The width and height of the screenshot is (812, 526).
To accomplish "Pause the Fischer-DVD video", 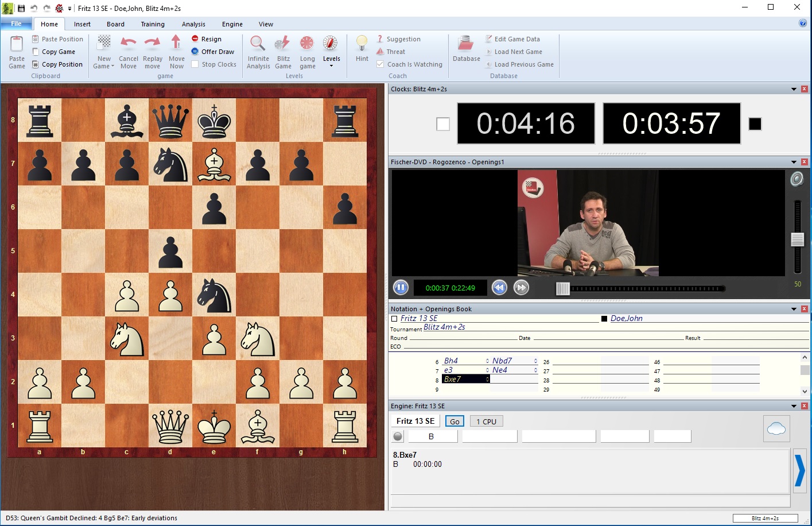I will point(401,287).
